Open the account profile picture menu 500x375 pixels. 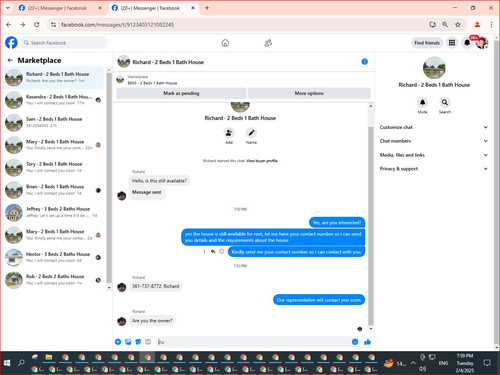[482, 43]
